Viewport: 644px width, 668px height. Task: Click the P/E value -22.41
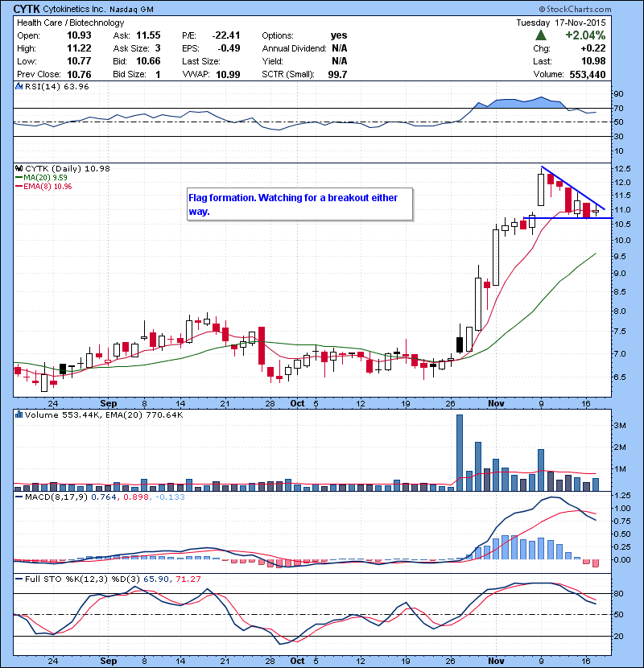[226, 35]
